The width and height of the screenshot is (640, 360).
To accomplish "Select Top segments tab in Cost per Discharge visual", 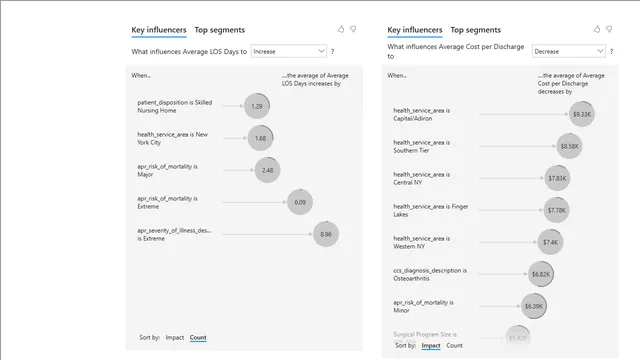I will [x=476, y=30].
